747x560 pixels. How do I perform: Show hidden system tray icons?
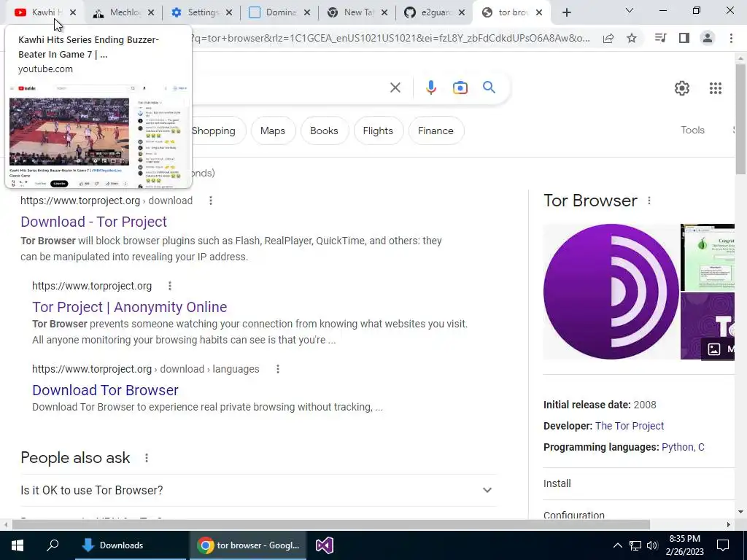click(x=617, y=545)
